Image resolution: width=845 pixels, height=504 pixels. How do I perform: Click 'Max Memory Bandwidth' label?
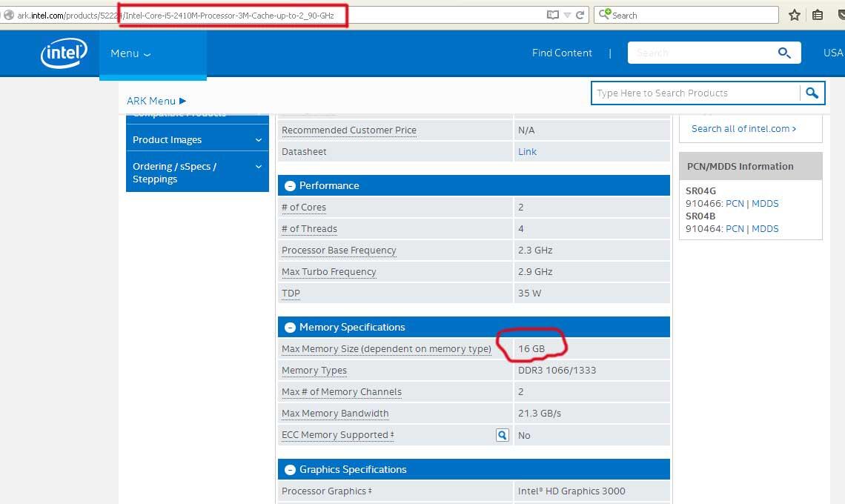334,414
